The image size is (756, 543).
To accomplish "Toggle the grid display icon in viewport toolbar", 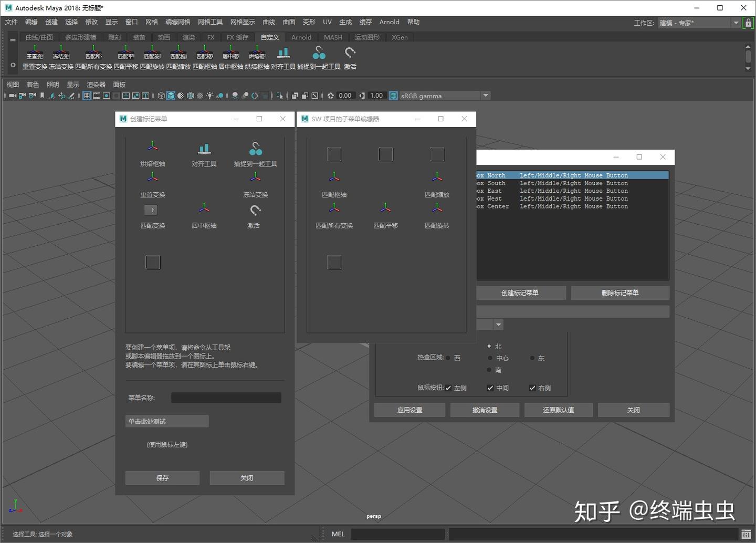I will tap(86, 96).
